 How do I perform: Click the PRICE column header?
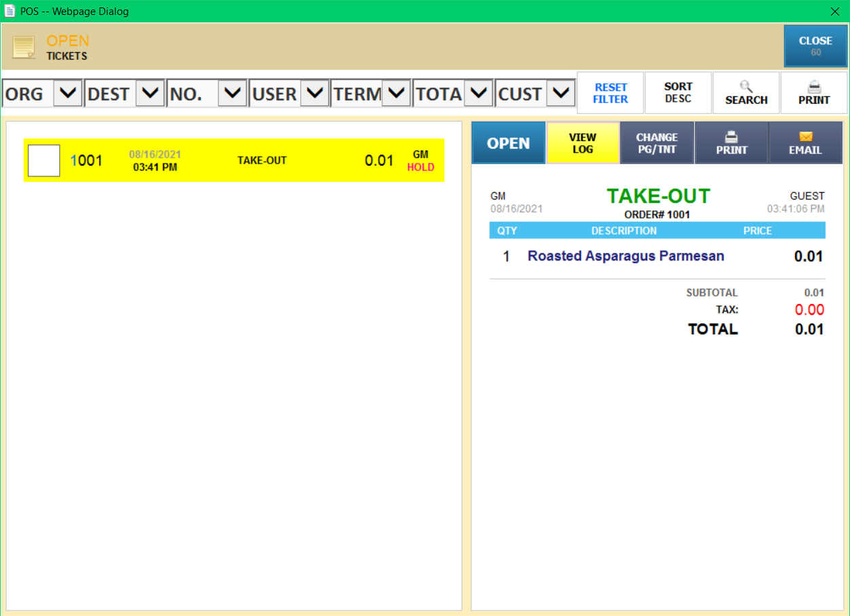[x=758, y=231]
